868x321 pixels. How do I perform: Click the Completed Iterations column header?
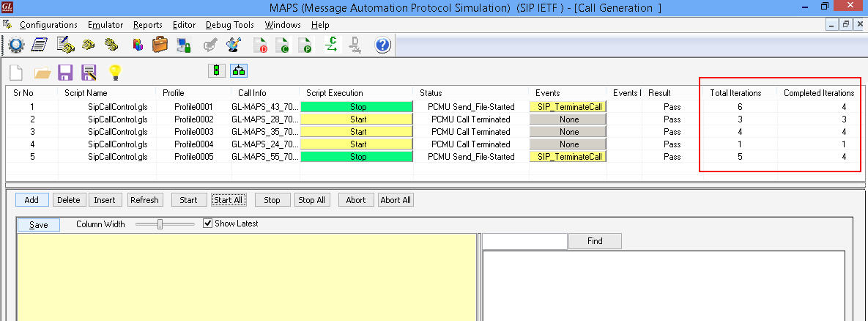[x=819, y=93]
